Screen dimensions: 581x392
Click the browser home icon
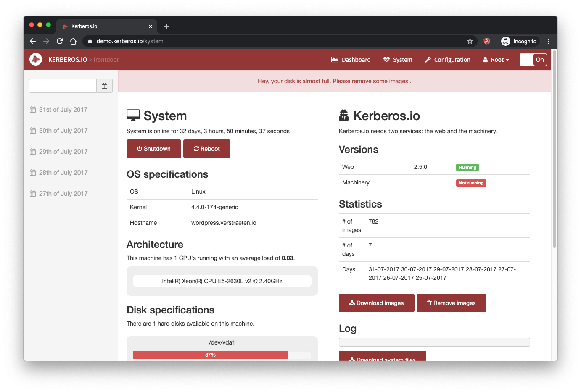[x=73, y=41]
